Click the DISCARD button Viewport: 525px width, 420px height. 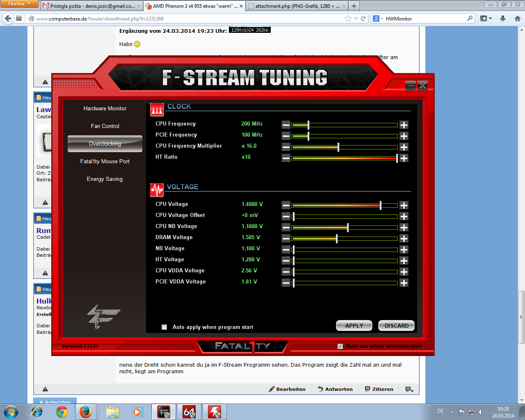(x=397, y=326)
